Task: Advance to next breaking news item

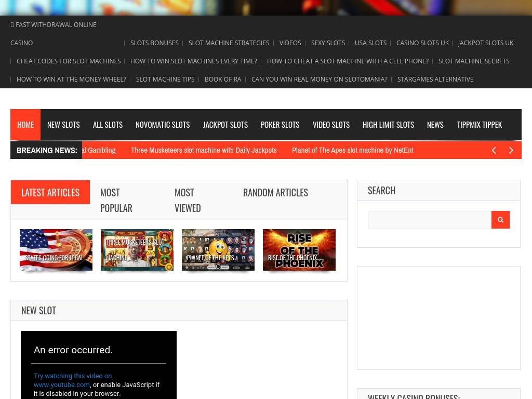Action: click(x=511, y=150)
